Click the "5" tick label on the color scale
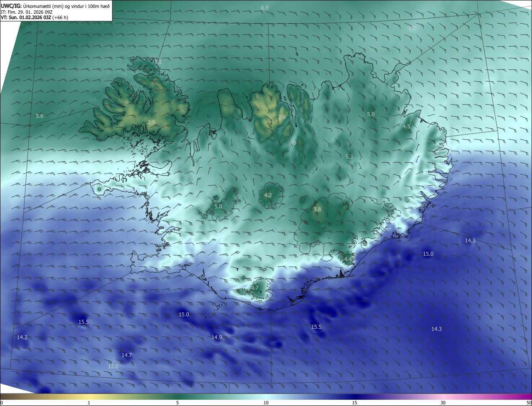 point(177,403)
